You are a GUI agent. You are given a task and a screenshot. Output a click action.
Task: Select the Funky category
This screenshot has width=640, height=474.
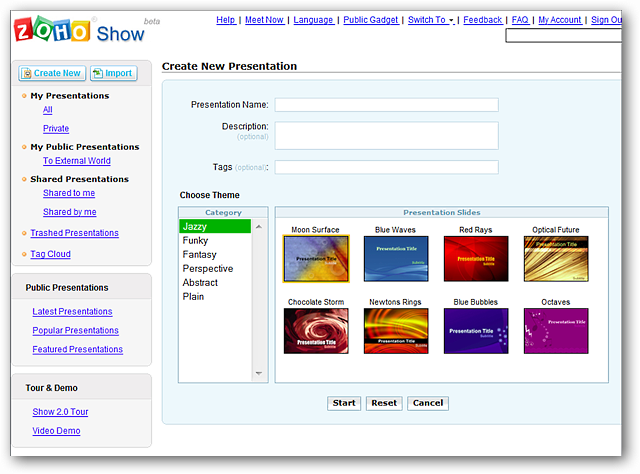[215, 240]
